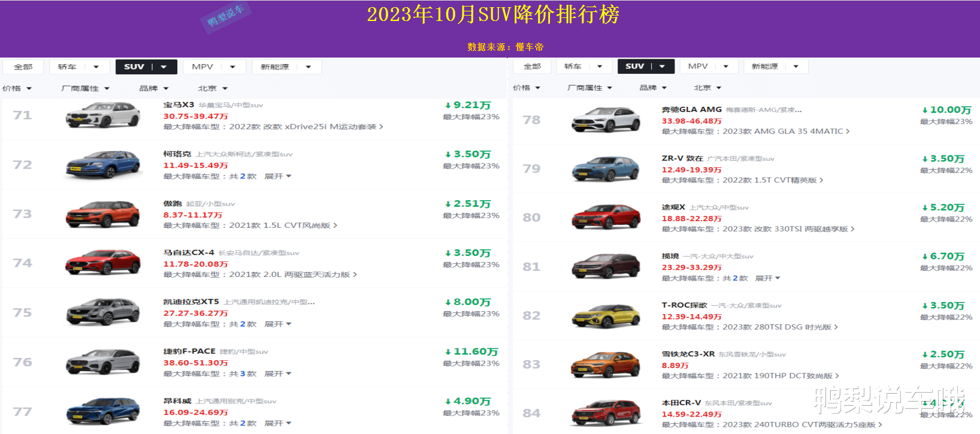Click the 8.37-11.17万 price range
The width and height of the screenshot is (980, 434).
[192, 215]
